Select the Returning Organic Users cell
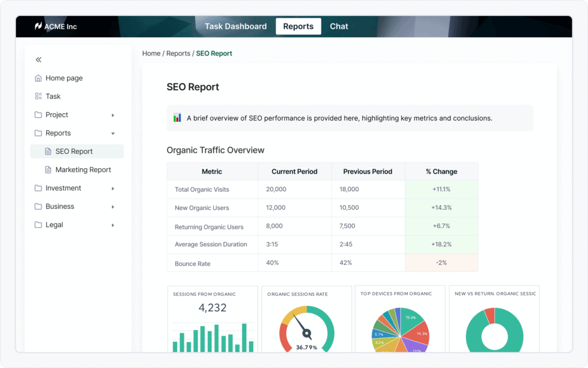588x368 pixels. (212, 227)
